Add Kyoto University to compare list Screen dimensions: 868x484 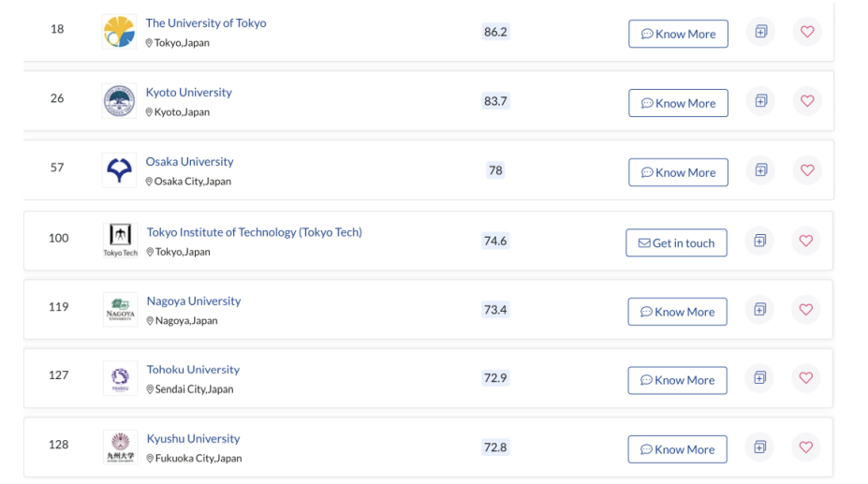[x=761, y=101]
